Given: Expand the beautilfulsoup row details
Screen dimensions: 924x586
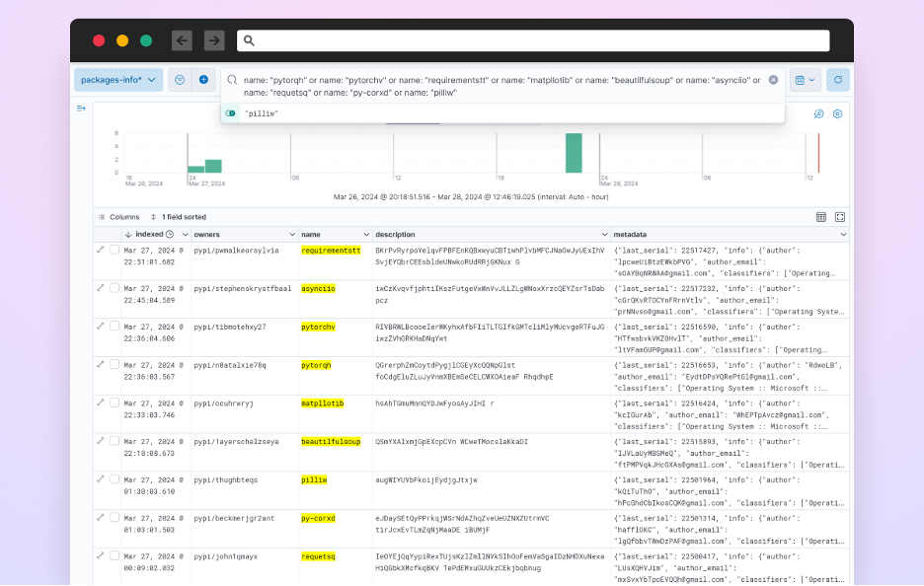Looking at the screenshot, I should [x=100, y=441].
